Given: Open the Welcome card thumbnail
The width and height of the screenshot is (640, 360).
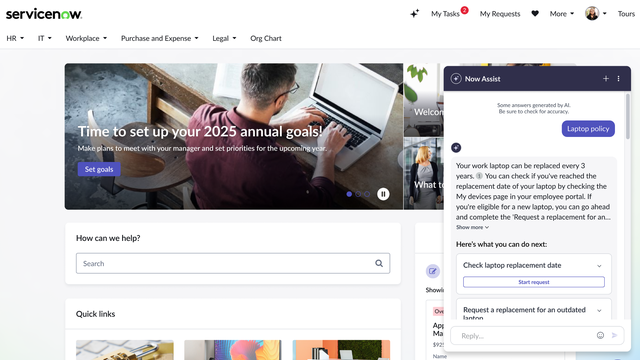Looking at the screenshot, I should [x=424, y=100].
